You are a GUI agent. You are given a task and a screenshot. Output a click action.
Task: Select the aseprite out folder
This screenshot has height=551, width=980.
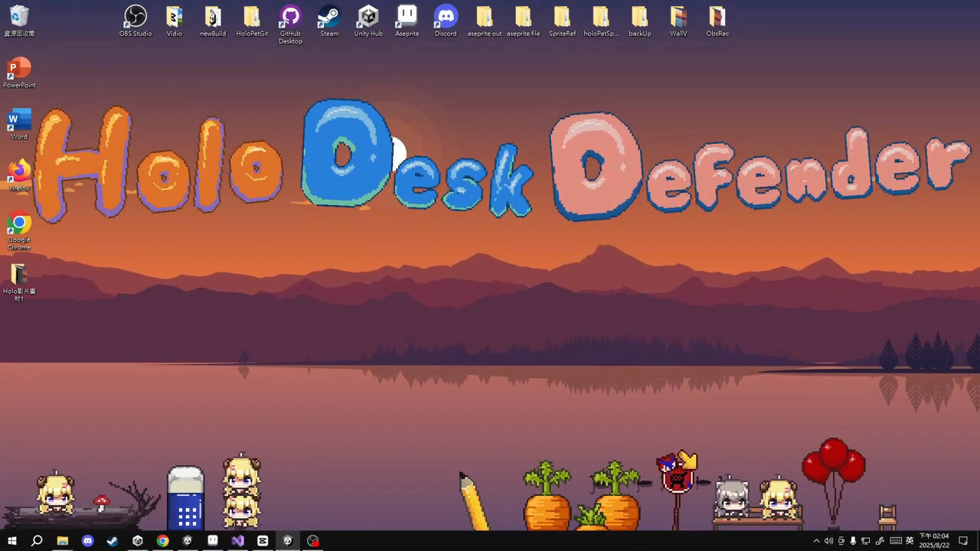pyautogui.click(x=485, y=21)
